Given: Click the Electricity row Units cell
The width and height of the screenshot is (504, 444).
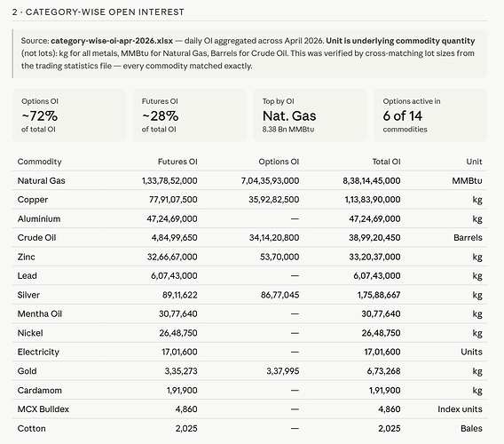Looking at the screenshot, I should (x=471, y=352).
